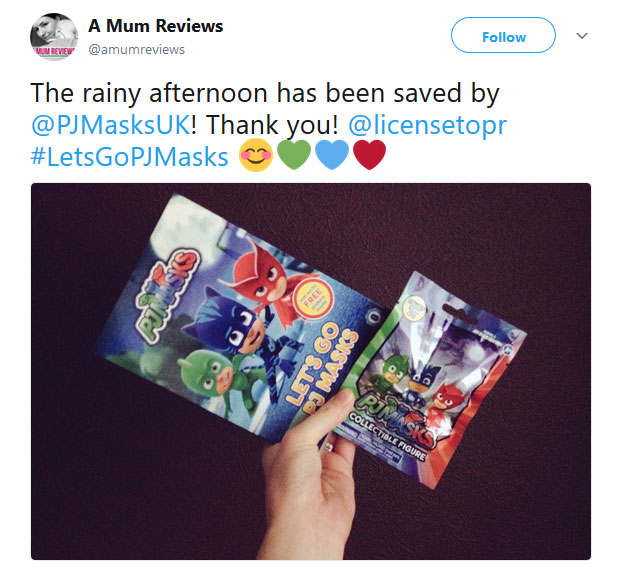Click the red heart emoji

[x=369, y=155]
